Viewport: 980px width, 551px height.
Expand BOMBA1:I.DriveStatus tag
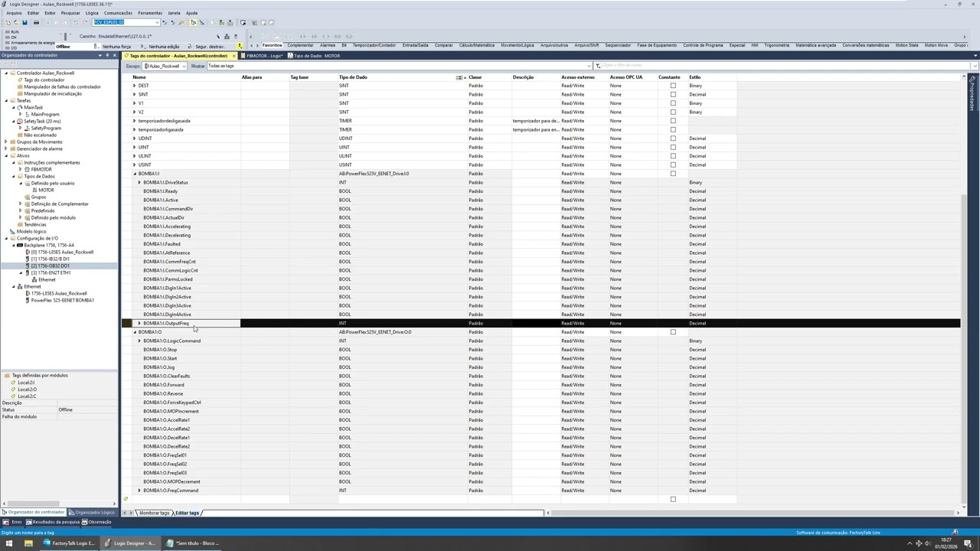(x=139, y=182)
